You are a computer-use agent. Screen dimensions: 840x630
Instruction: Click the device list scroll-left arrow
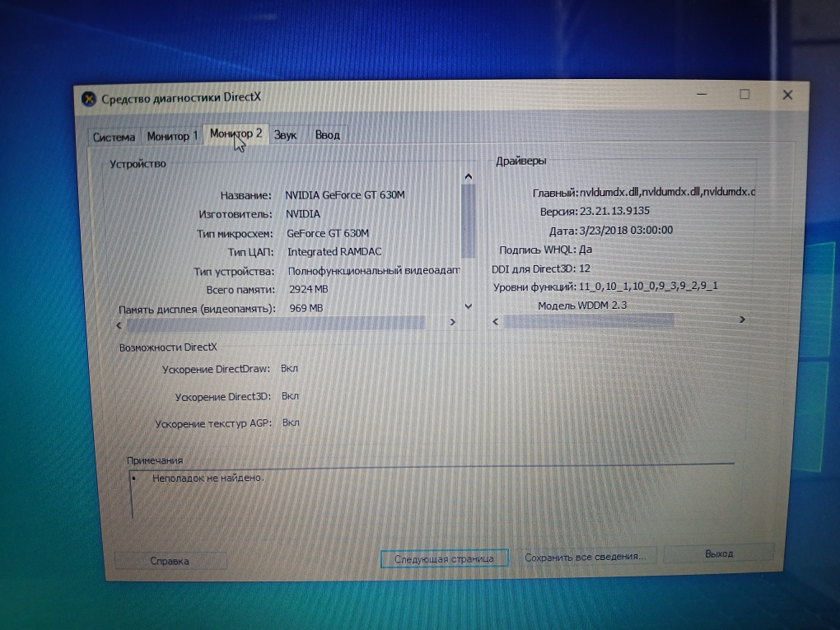click(x=119, y=324)
